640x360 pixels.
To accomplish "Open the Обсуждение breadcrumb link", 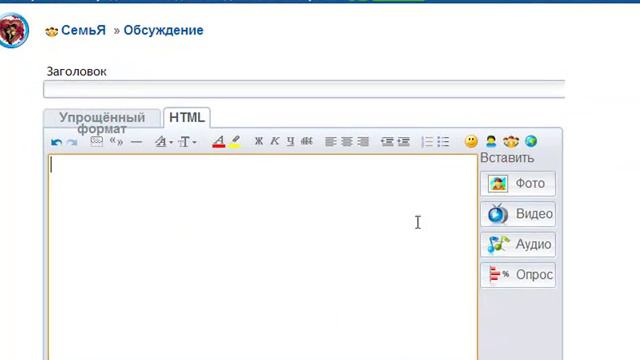I will coord(163,30).
